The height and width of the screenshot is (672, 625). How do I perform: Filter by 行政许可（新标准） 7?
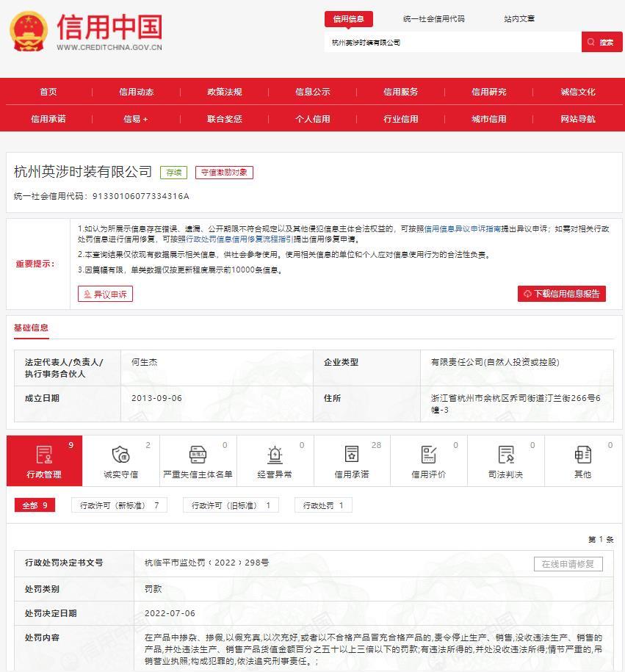[119, 505]
